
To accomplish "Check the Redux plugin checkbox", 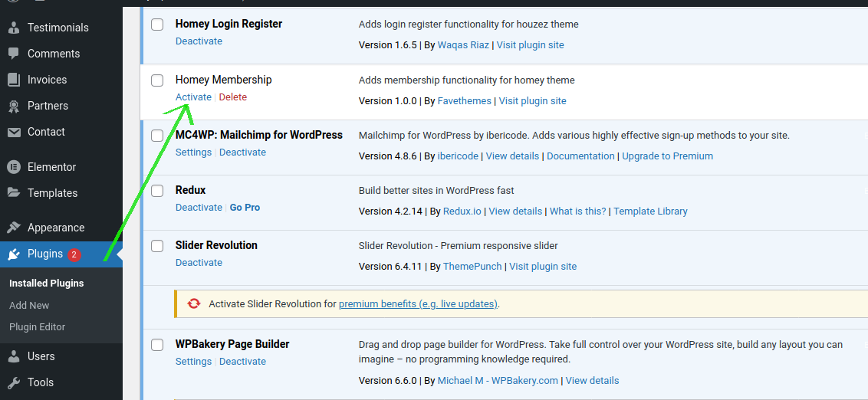I will (x=157, y=190).
